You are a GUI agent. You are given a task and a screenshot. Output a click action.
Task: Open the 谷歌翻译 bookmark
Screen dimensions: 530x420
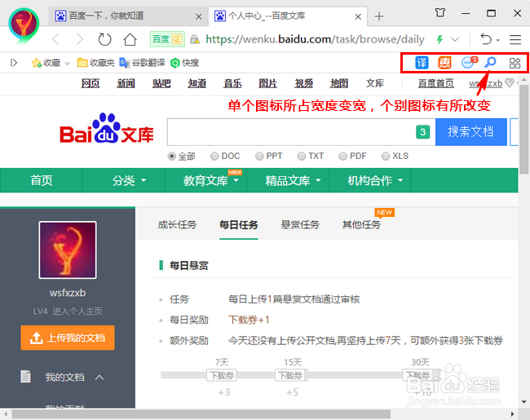point(143,63)
